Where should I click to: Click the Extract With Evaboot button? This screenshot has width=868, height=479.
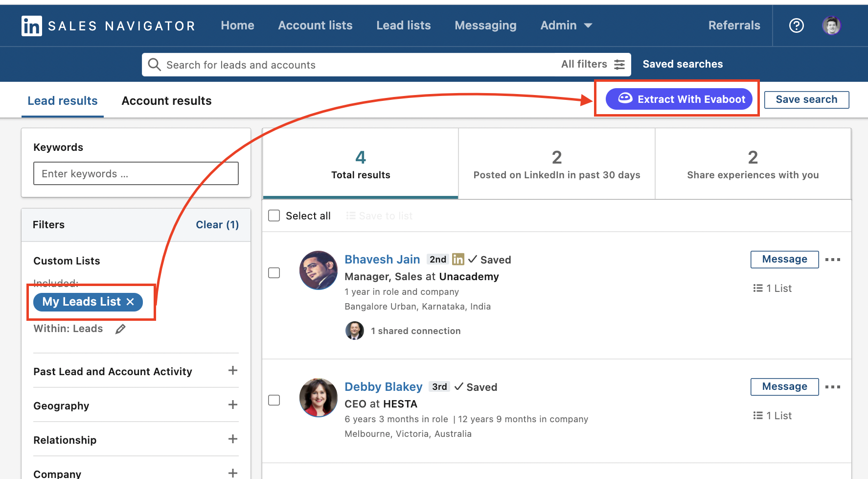pyautogui.click(x=679, y=99)
